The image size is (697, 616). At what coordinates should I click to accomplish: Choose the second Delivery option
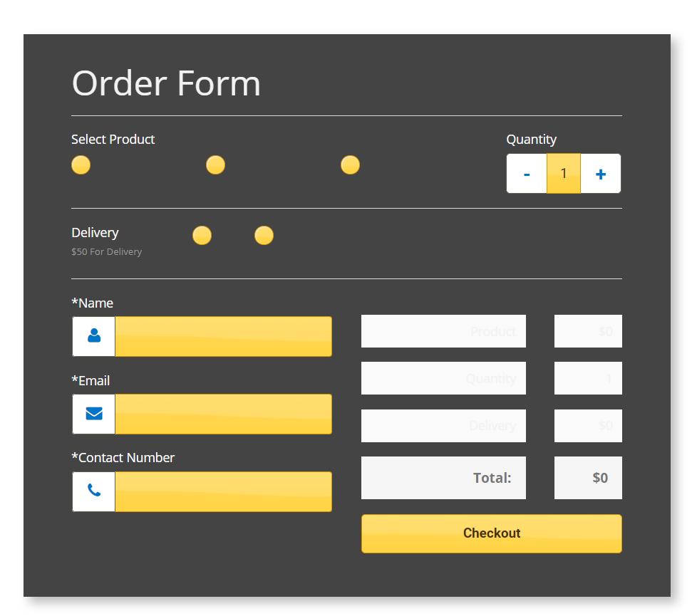264,235
